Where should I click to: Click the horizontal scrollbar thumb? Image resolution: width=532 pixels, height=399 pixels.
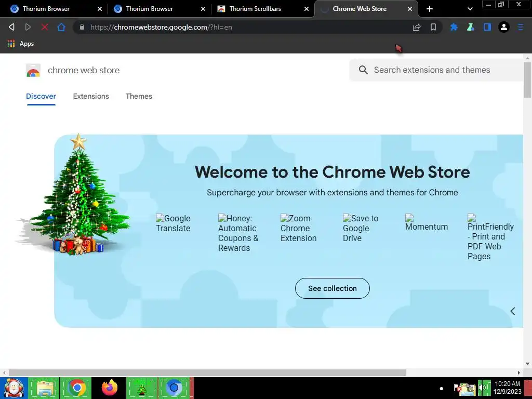207,373
